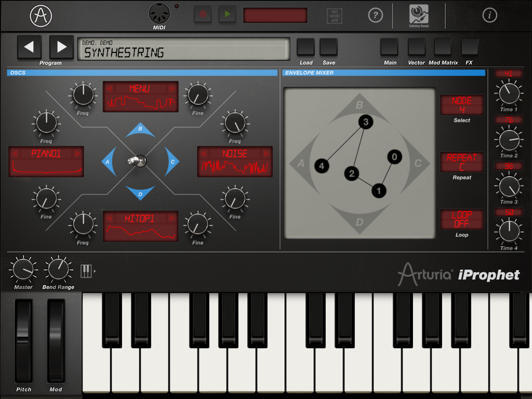The width and height of the screenshot is (532, 399).
Task: Click the Time 2 knob
Action: click(x=509, y=140)
